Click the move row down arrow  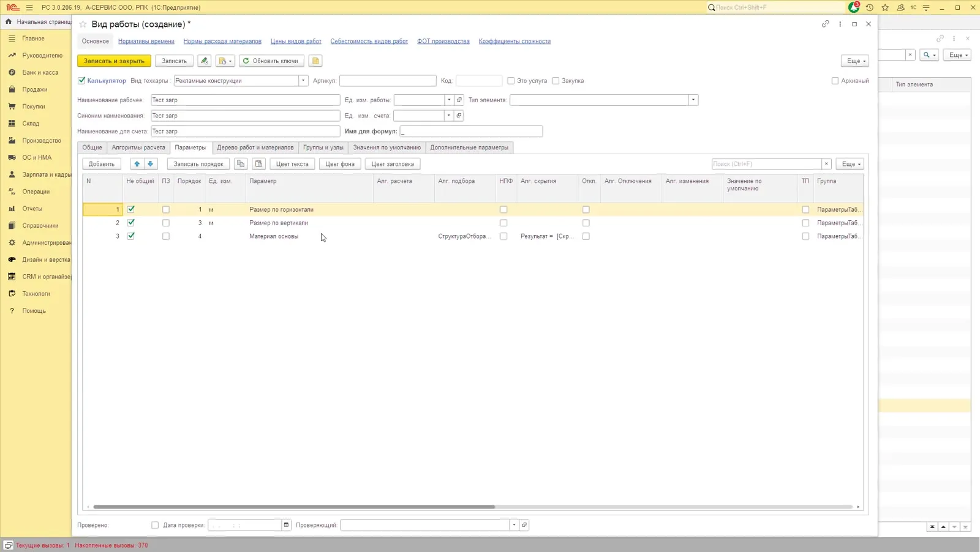click(151, 164)
